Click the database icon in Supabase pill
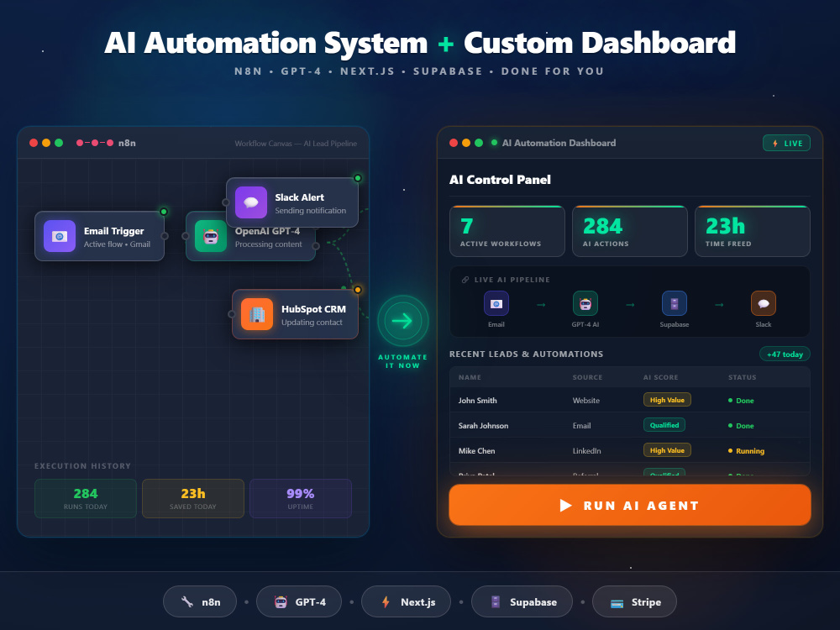Viewport: 840px width, 630px height. click(x=496, y=601)
